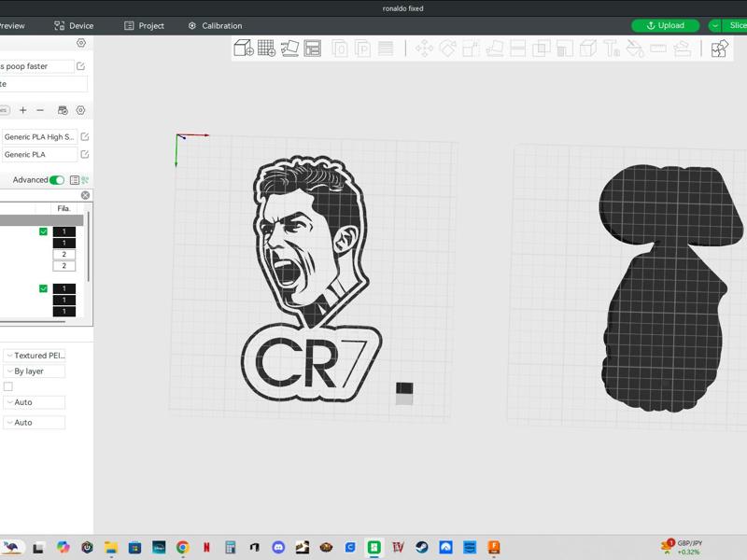Uncheck the first green object checkbox

click(43, 231)
